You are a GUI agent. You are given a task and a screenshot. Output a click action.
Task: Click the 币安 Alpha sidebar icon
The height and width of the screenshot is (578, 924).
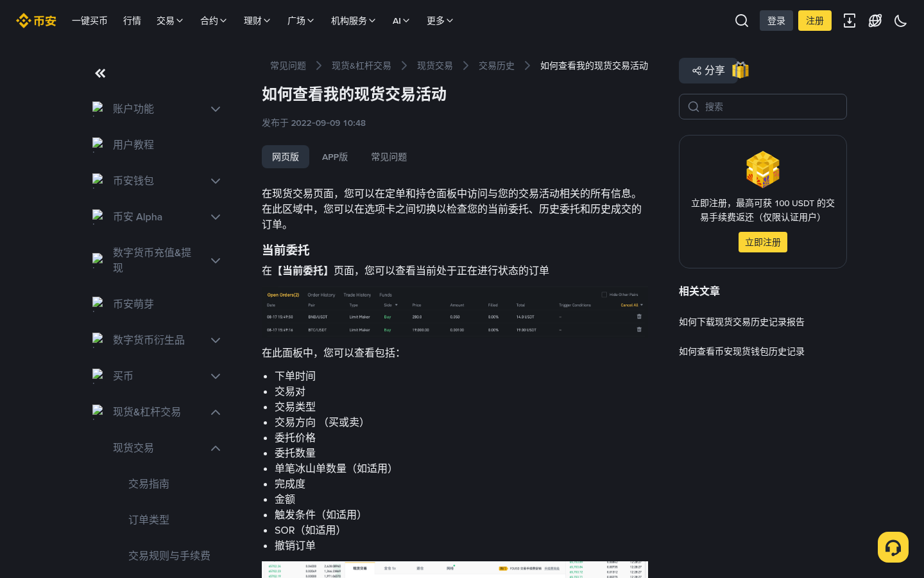[98, 217]
